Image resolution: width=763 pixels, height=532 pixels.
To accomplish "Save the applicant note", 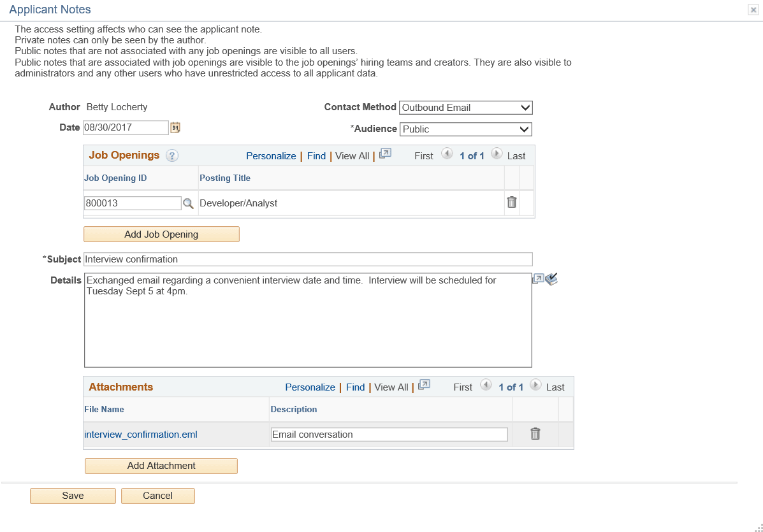I will point(73,496).
